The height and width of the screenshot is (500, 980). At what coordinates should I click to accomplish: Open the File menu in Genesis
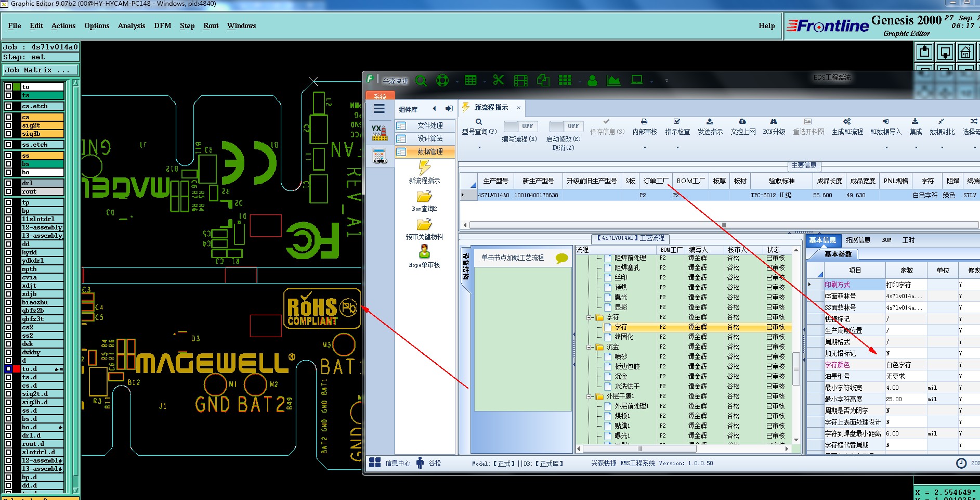click(x=15, y=25)
